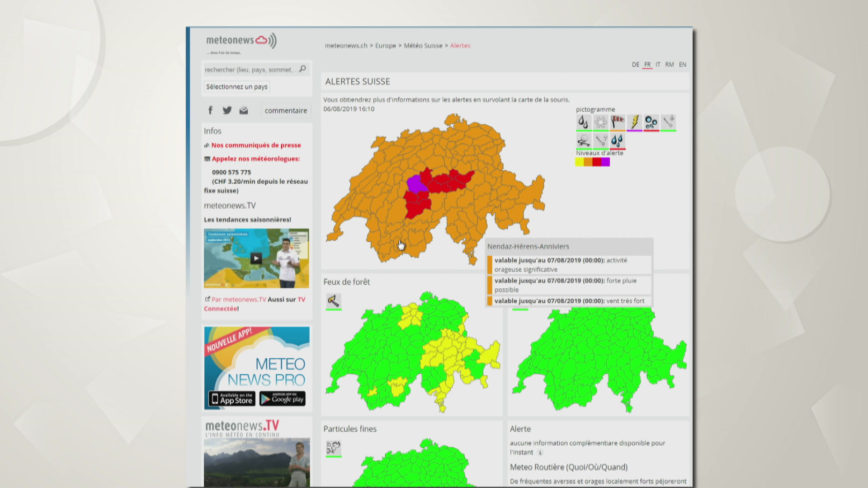The image size is (868, 488).
Task: Click the 'forte pluie possible' alert line
Action: click(x=569, y=285)
